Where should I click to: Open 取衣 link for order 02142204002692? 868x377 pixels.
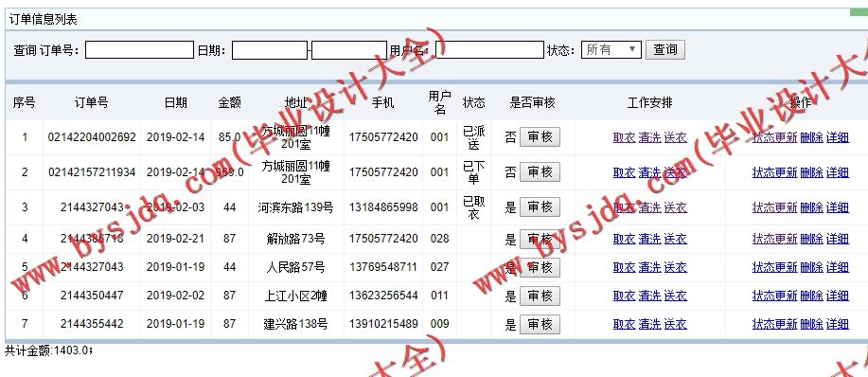(624, 138)
